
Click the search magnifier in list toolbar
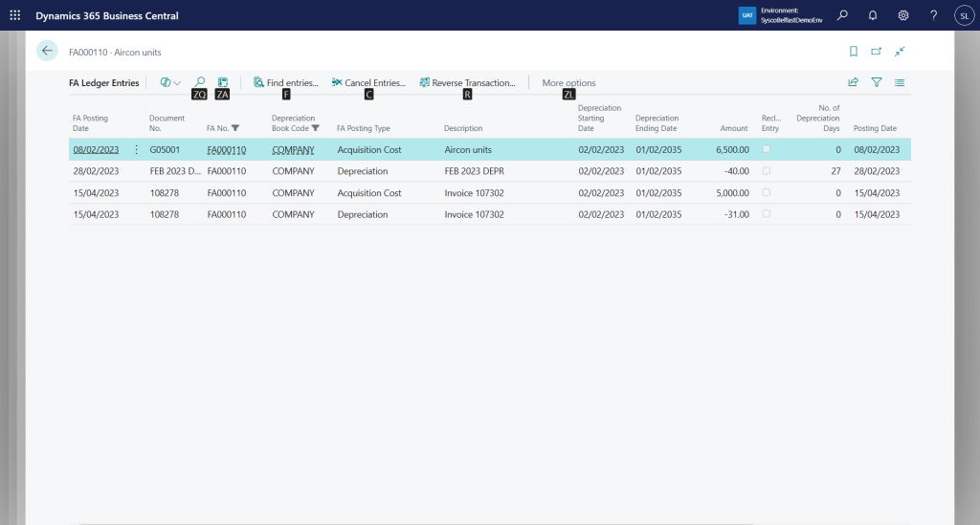point(200,83)
